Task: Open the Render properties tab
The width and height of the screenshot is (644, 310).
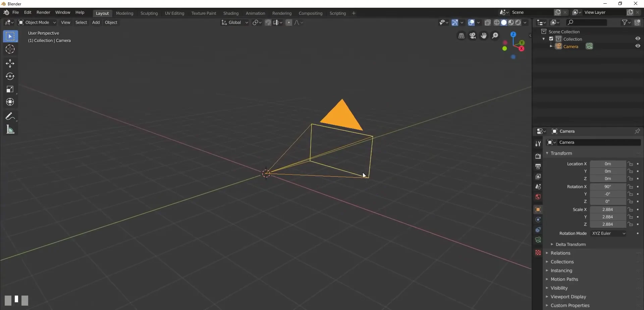Action: [538, 156]
